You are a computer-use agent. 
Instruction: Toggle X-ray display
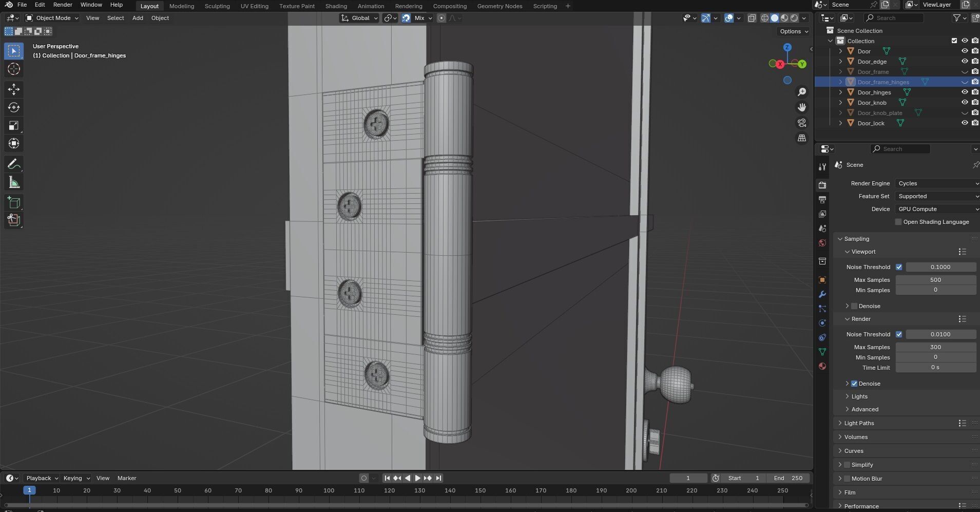[x=752, y=18]
